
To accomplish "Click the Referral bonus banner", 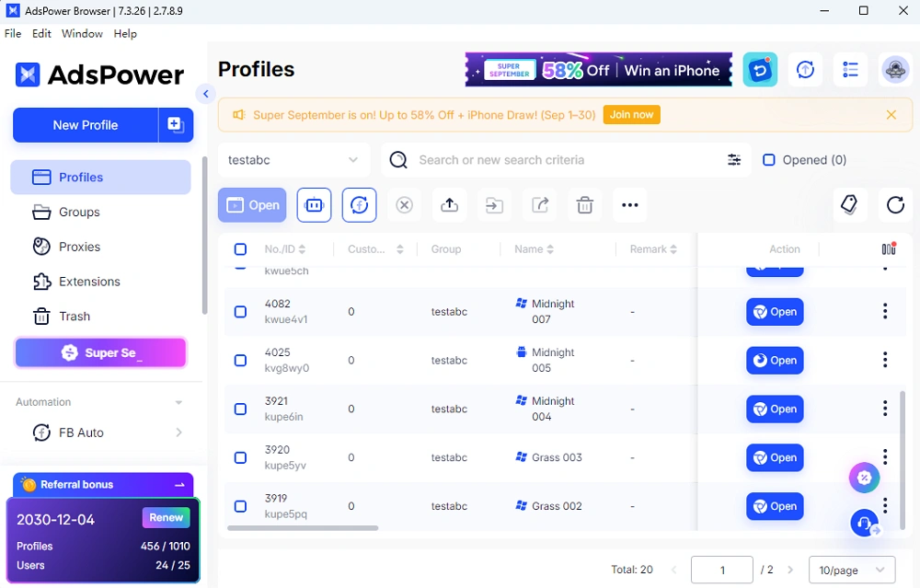I will click(103, 485).
